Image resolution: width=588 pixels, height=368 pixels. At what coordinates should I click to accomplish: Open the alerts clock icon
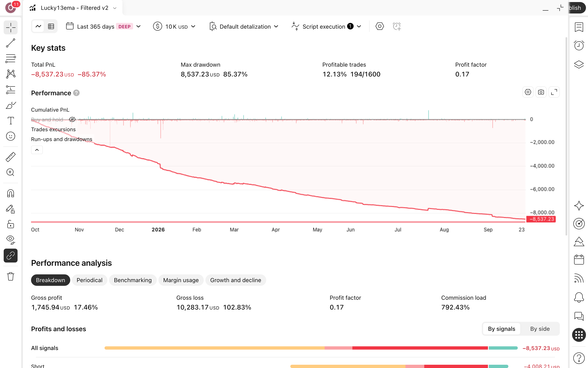579,46
